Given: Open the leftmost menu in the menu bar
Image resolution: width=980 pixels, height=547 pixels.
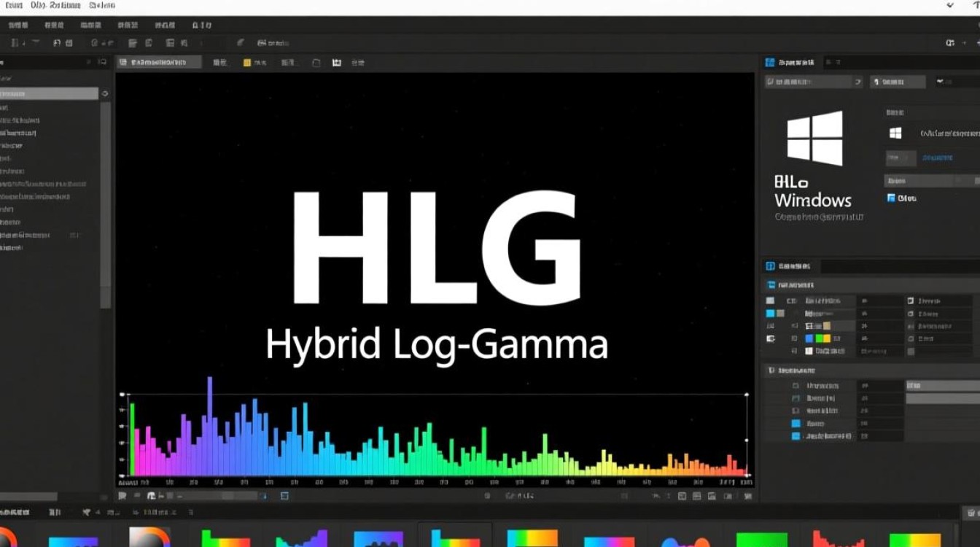Looking at the screenshot, I should (15, 6).
